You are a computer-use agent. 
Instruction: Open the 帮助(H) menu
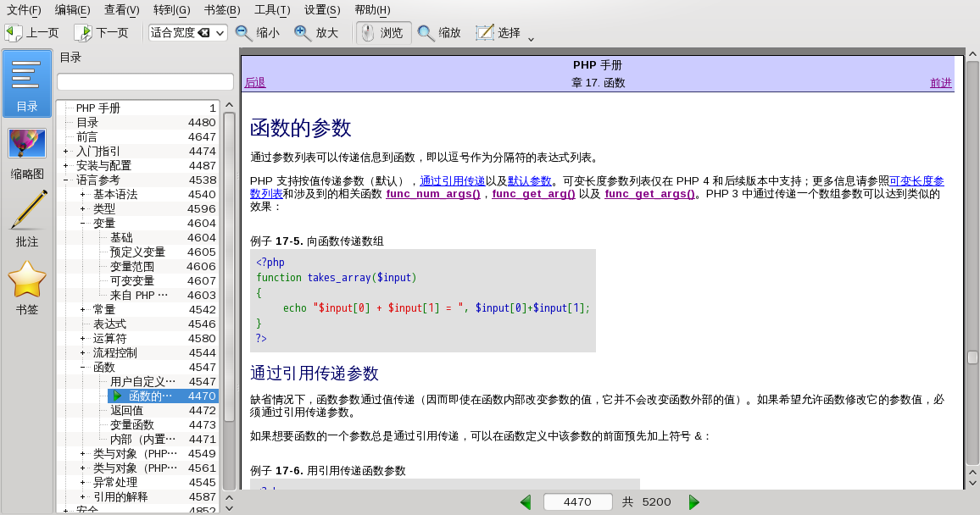pos(372,10)
